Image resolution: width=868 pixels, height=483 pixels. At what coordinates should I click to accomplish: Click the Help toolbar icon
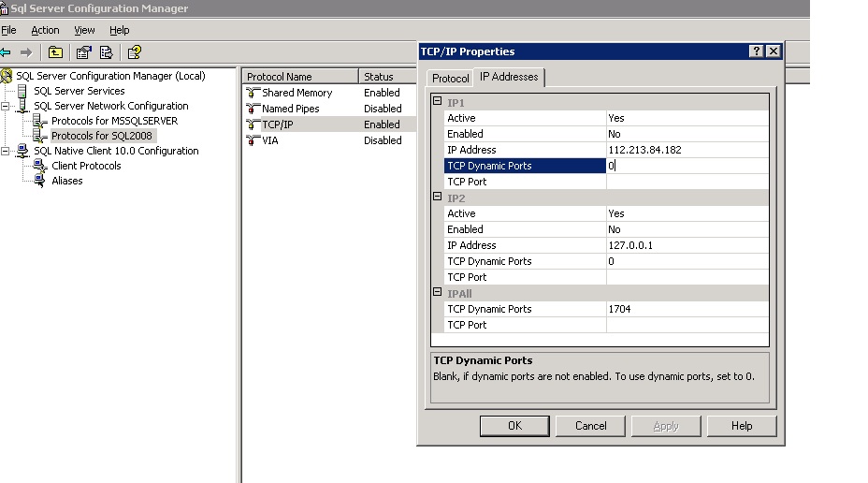135,52
